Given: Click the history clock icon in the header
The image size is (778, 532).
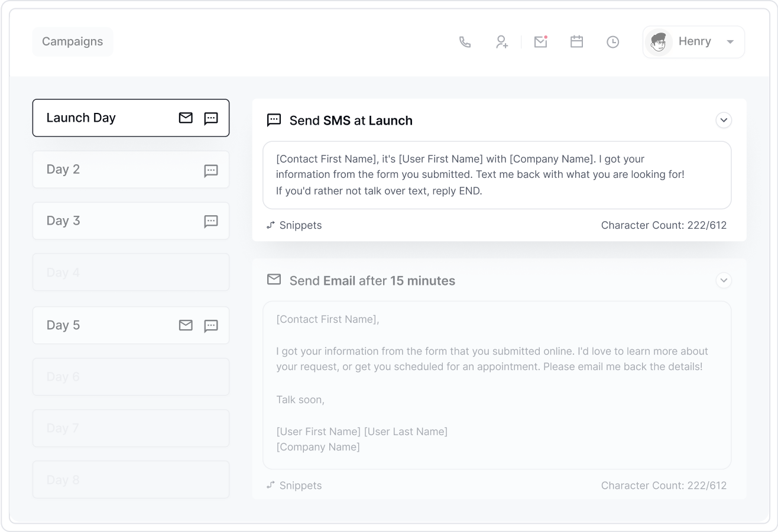Looking at the screenshot, I should (612, 42).
